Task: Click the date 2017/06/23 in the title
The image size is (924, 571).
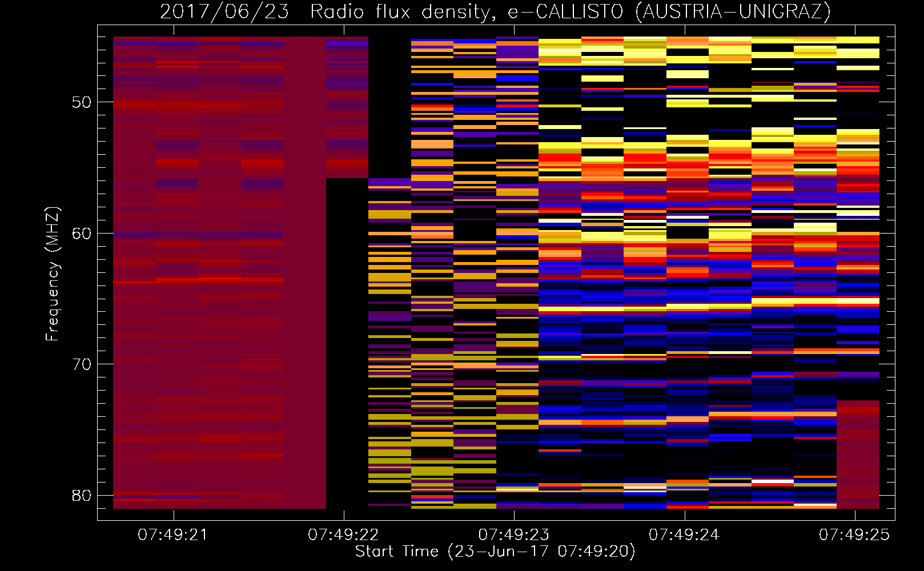Action: [x=224, y=11]
